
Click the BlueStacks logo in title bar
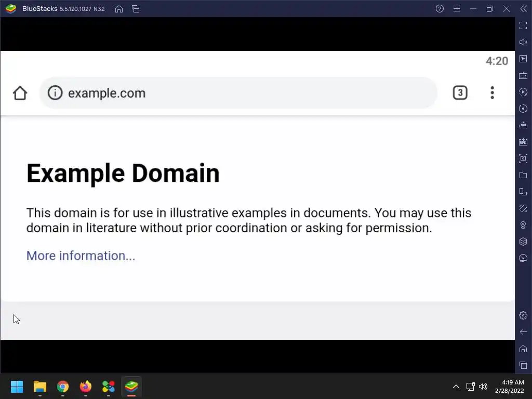tap(11, 9)
